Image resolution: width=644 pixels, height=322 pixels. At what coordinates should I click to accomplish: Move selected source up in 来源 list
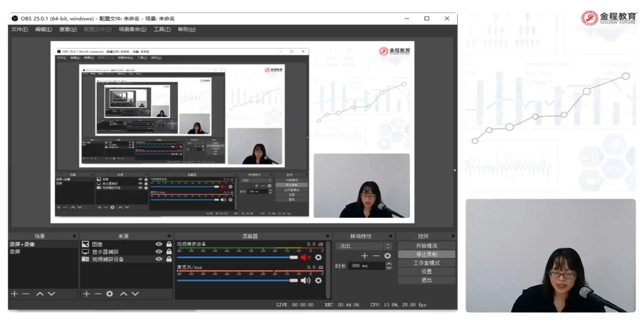(x=124, y=294)
